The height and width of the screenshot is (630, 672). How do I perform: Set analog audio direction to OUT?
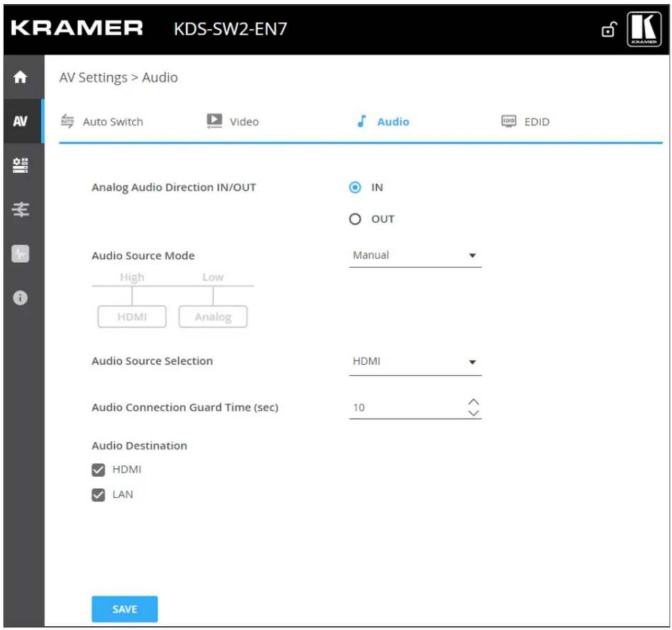[x=355, y=219]
